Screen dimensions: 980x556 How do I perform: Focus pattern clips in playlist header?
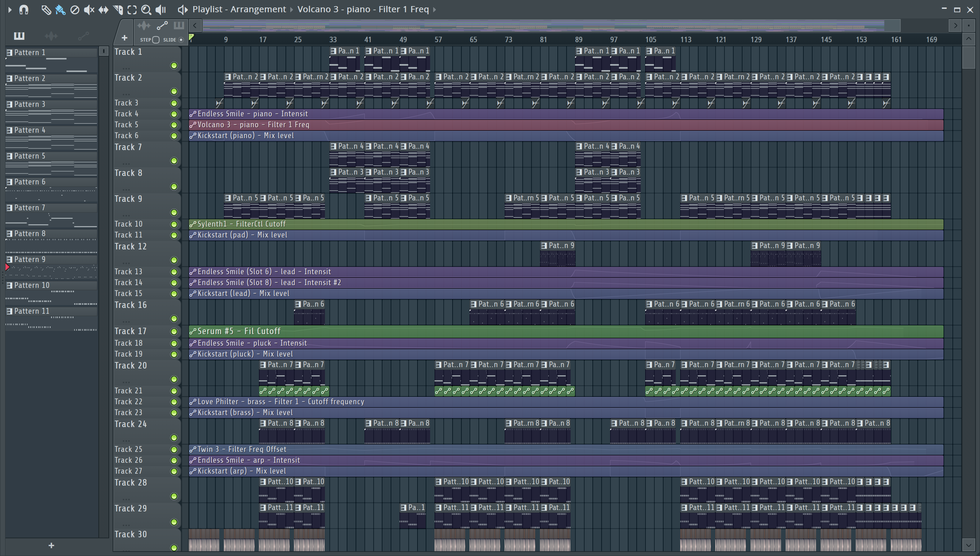[x=179, y=26]
